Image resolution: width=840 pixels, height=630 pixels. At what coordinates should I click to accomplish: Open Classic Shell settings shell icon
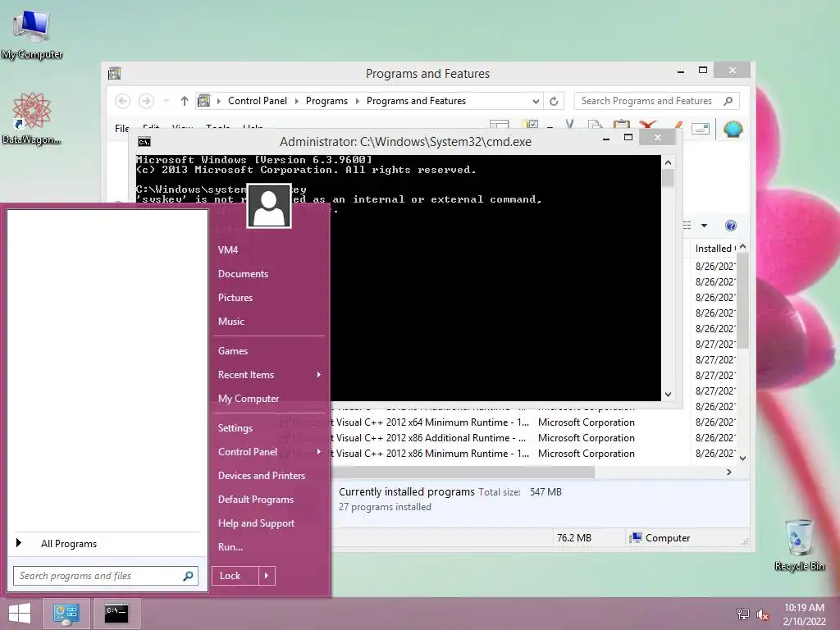click(733, 129)
